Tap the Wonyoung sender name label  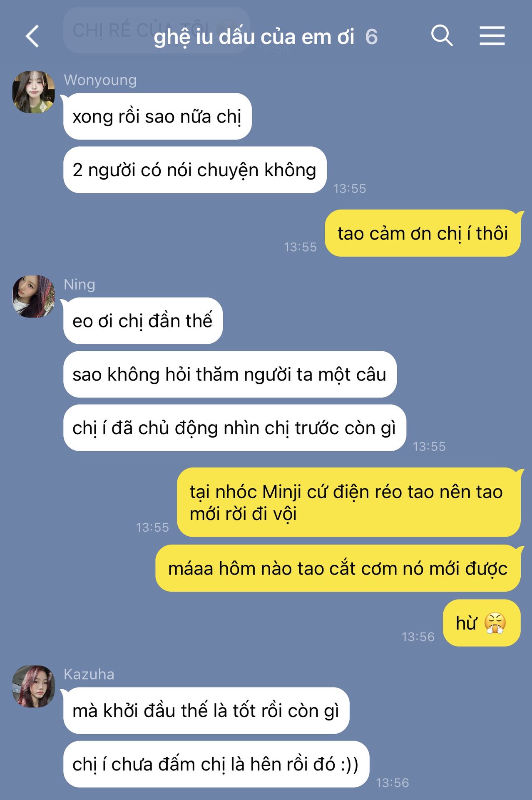pos(100,80)
